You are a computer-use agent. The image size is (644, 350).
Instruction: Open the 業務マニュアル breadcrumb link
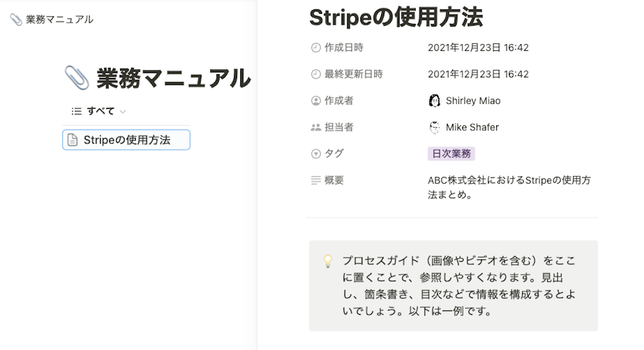tap(60, 20)
